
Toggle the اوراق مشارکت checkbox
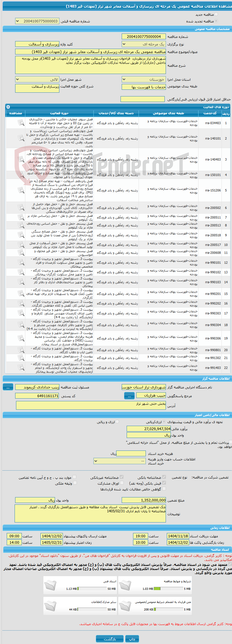point(122,483)
